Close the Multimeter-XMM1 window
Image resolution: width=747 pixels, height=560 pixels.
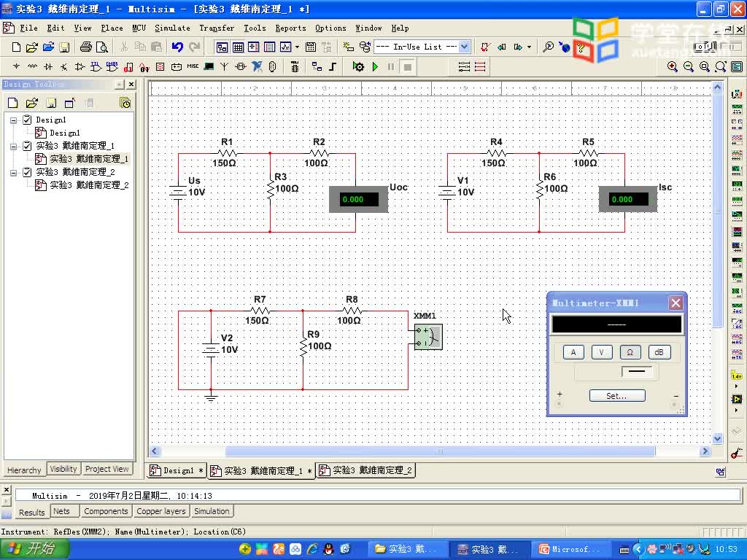(676, 303)
